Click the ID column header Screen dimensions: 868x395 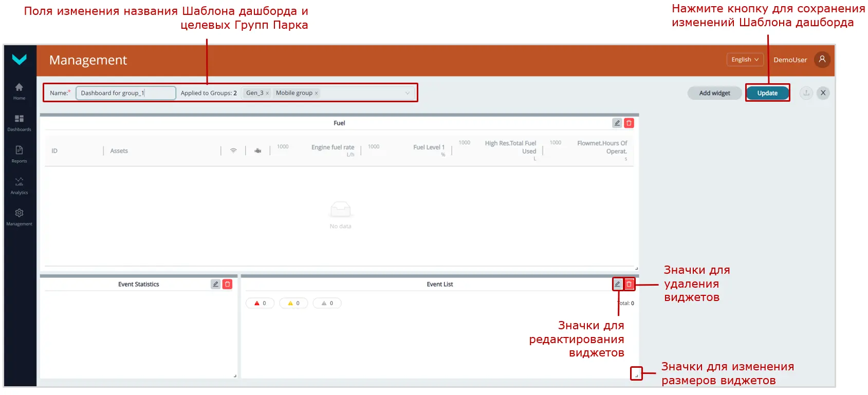click(x=54, y=151)
